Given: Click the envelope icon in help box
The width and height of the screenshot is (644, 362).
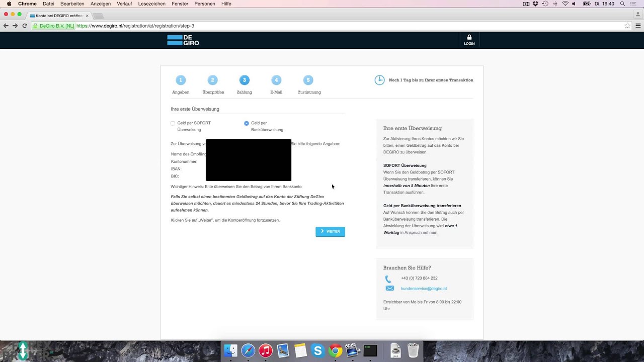Looking at the screenshot, I should click(x=389, y=288).
